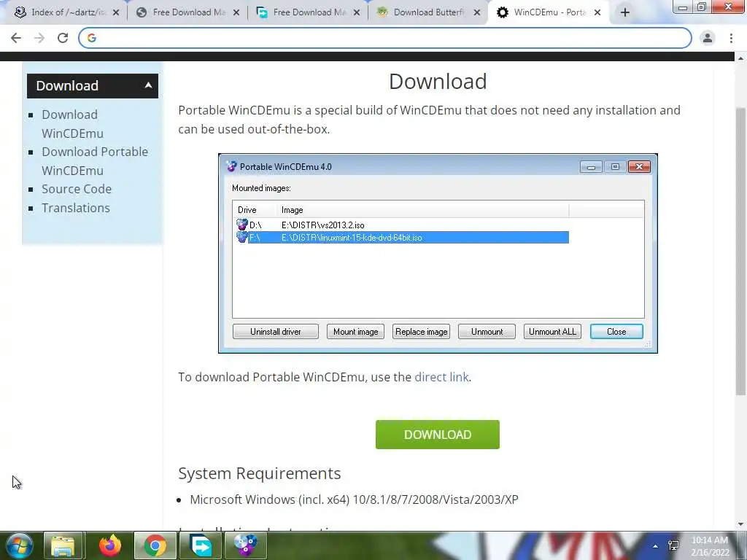Click the scrollbar up arrow

(740, 58)
